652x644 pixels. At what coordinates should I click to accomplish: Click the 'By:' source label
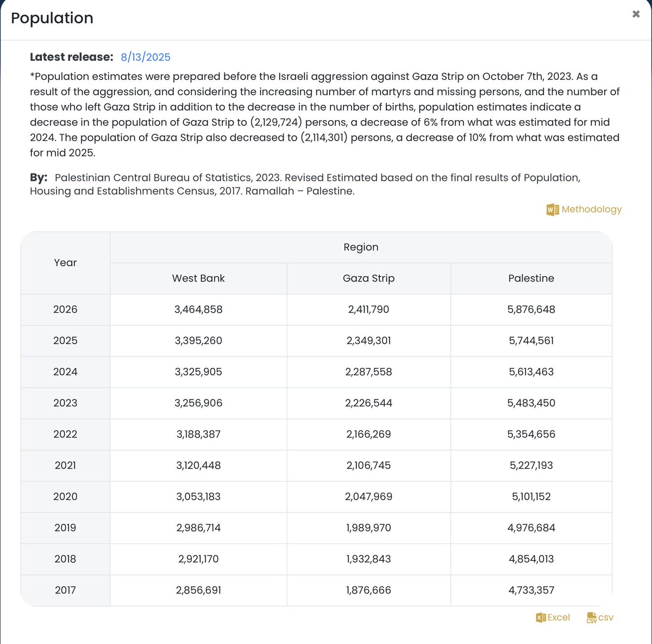[x=39, y=178]
